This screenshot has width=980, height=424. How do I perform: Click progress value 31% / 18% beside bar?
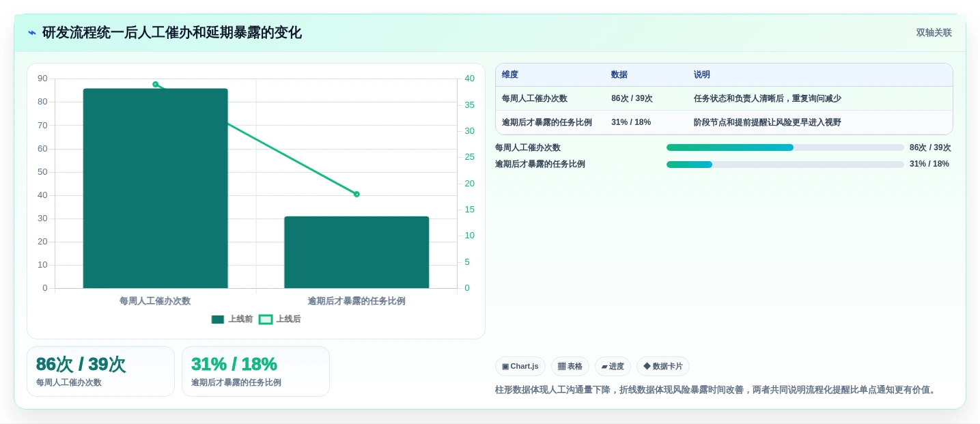(929, 164)
